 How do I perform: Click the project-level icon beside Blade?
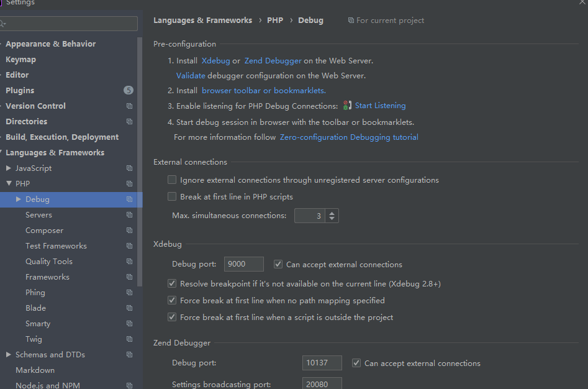[x=129, y=308]
